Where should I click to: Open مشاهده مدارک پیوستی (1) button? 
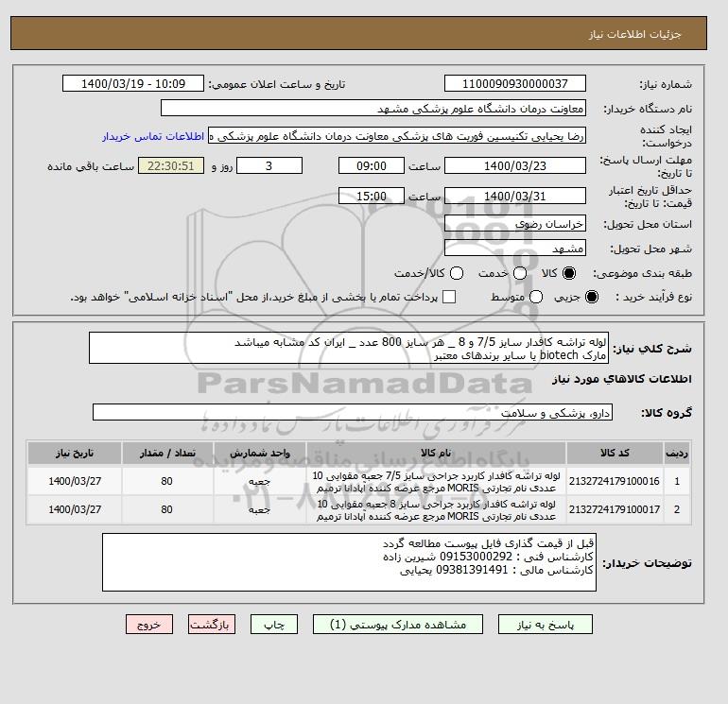pos(398,625)
